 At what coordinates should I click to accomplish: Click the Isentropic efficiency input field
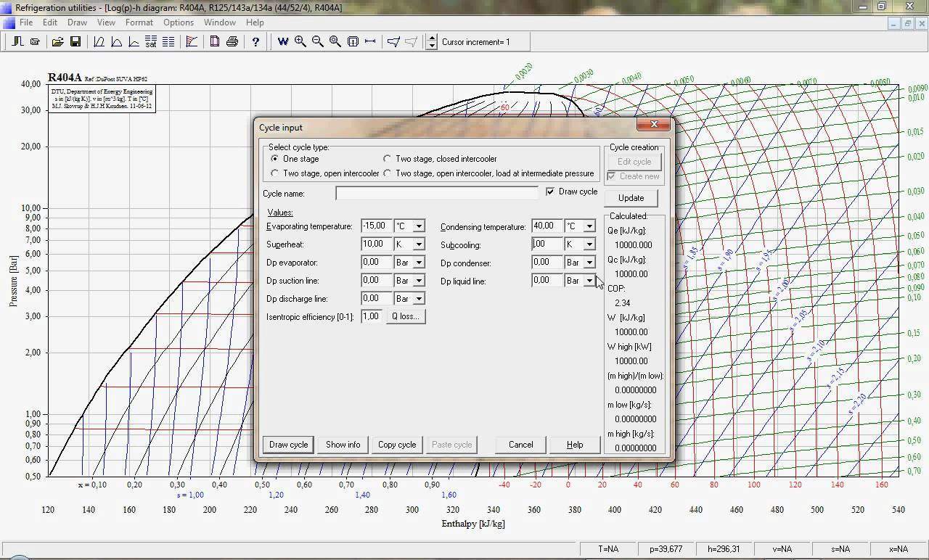[371, 316]
